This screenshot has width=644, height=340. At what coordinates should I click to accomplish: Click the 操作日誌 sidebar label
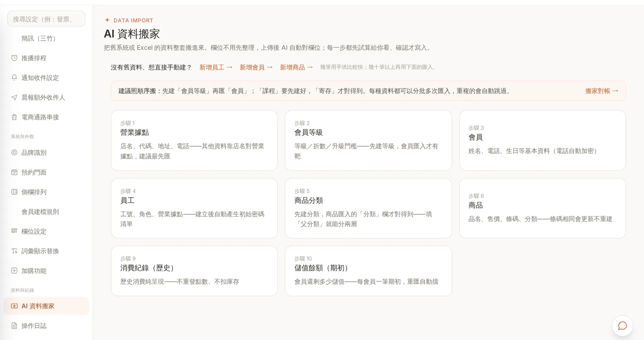[34, 326]
